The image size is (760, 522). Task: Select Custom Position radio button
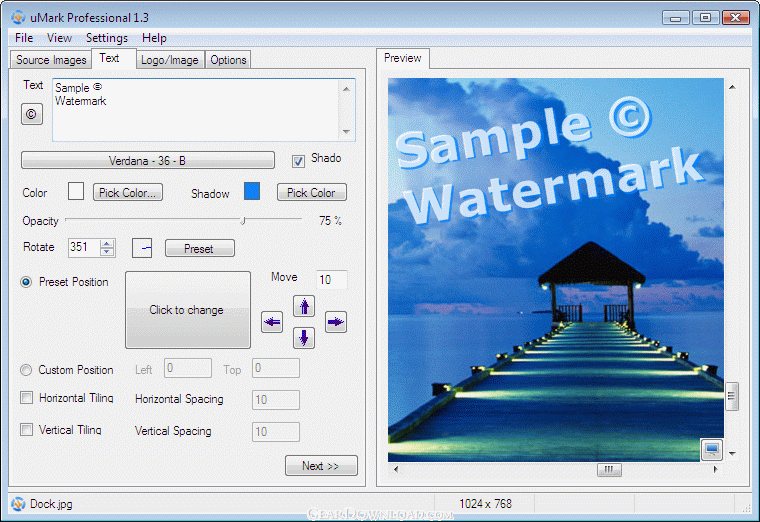point(26,370)
